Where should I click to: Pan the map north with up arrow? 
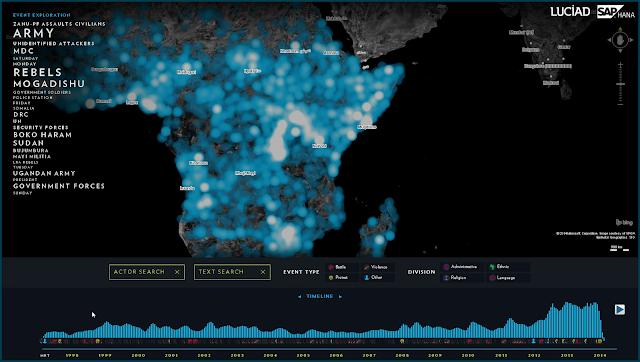pos(620,29)
